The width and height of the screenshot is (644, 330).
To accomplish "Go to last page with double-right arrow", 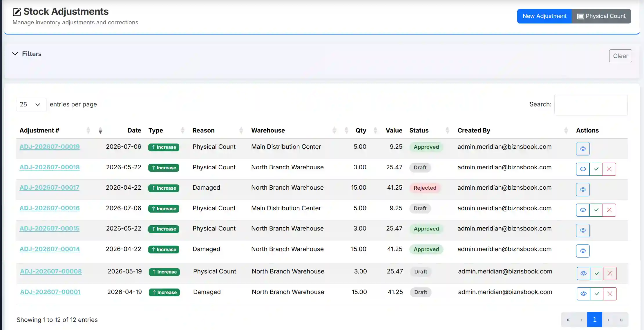I will tap(621, 320).
